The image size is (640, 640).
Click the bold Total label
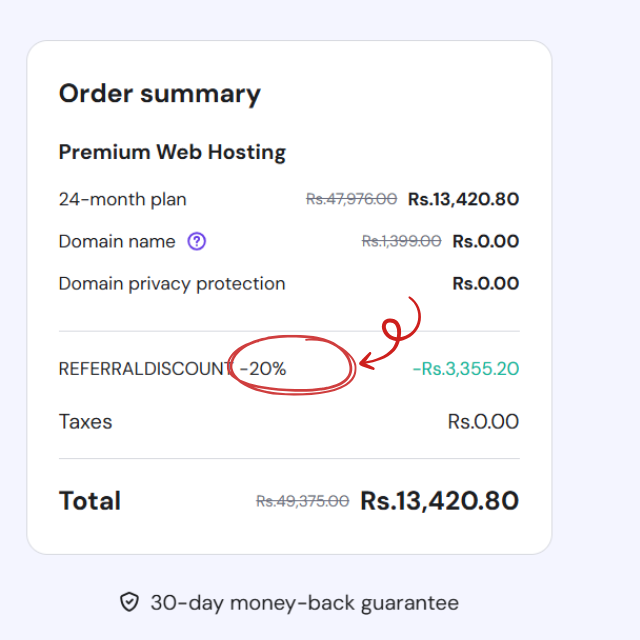pos(90,501)
